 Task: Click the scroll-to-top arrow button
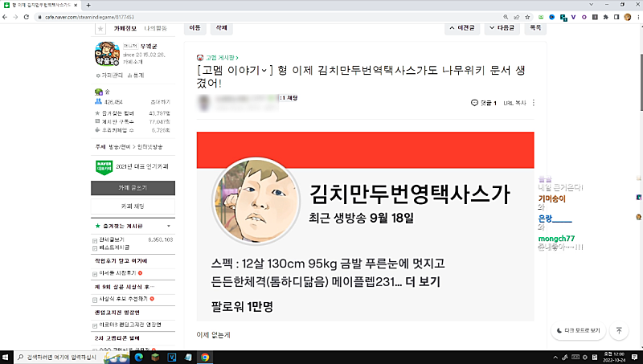pos(619,330)
